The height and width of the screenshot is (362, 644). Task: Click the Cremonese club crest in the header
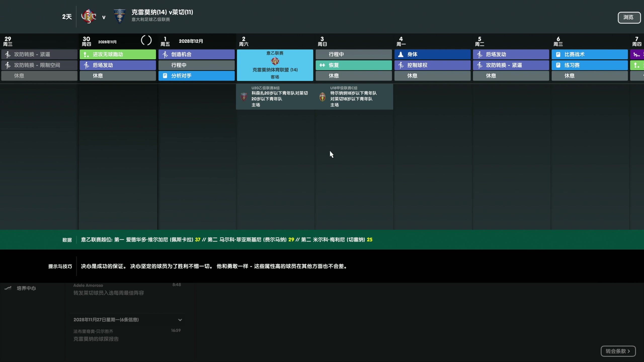point(89,17)
